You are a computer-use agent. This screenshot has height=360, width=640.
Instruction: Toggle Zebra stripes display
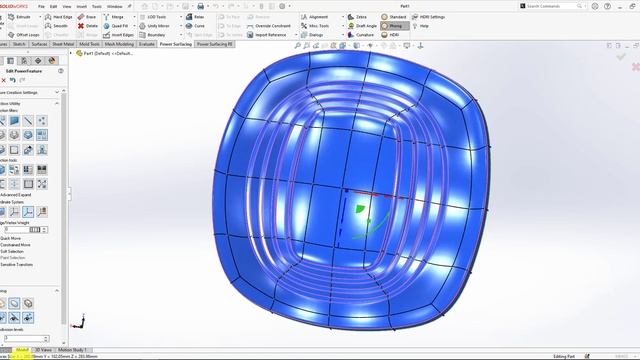(357, 17)
